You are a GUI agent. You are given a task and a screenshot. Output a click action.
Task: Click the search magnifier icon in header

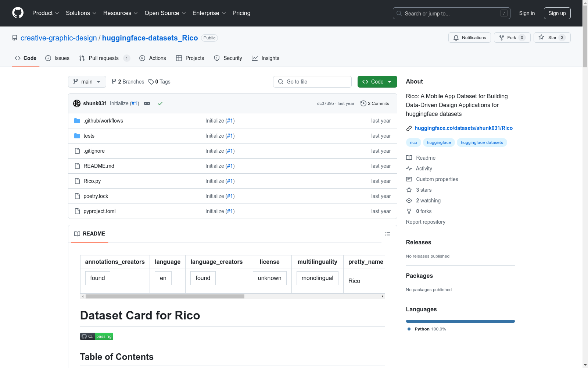(399, 13)
